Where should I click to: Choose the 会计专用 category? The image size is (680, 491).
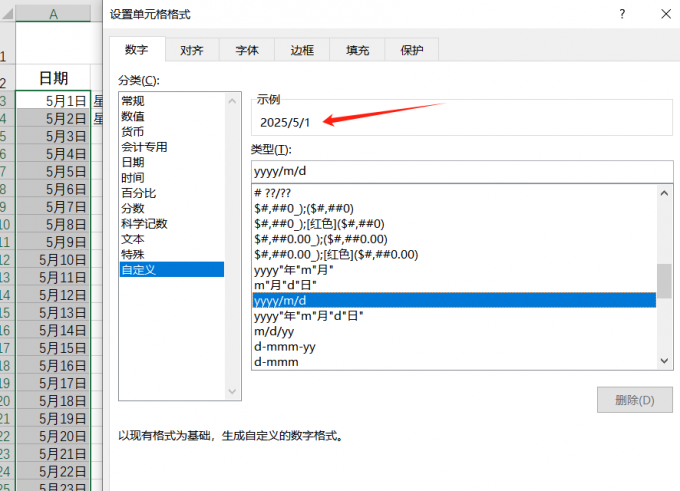172,147
